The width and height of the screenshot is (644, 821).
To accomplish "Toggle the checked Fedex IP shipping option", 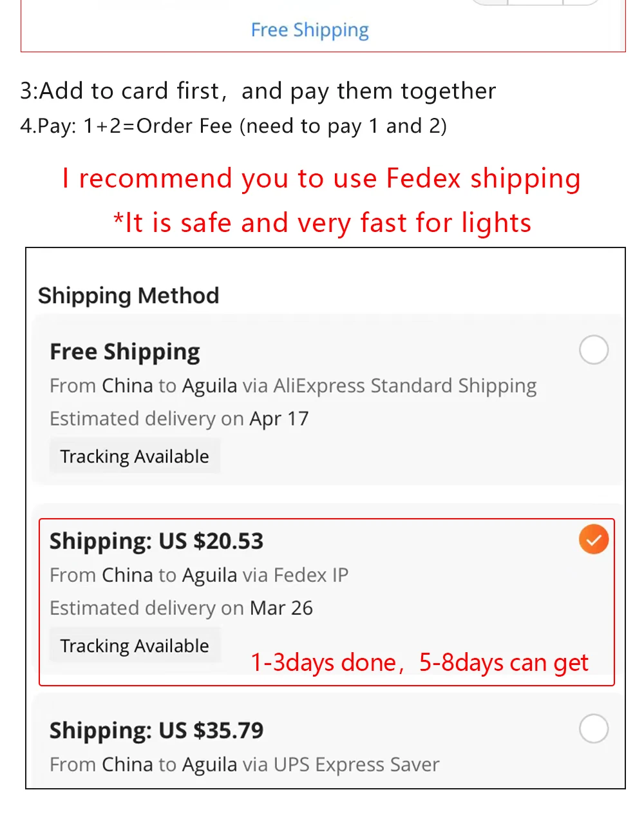I will pos(593,539).
